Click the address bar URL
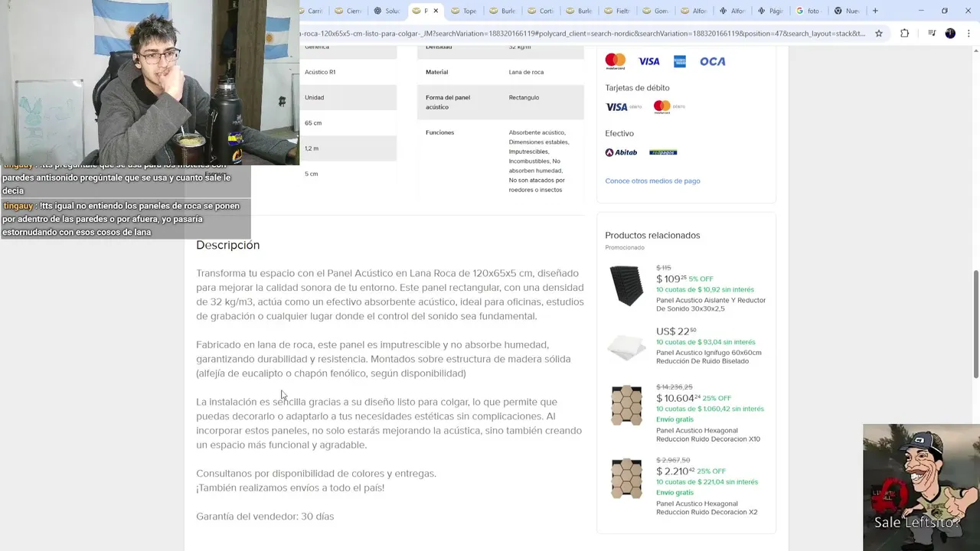The height and width of the screenshot is (551, 980). [582, 34]
